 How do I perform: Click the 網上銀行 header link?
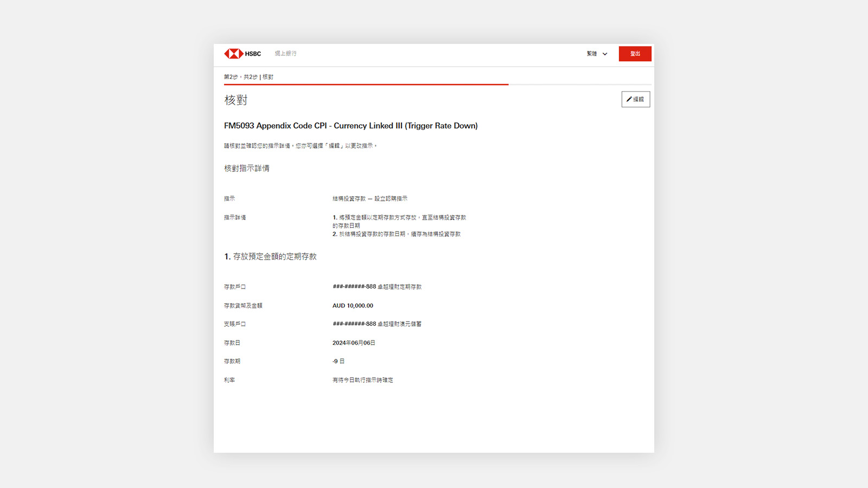(285, 54)
